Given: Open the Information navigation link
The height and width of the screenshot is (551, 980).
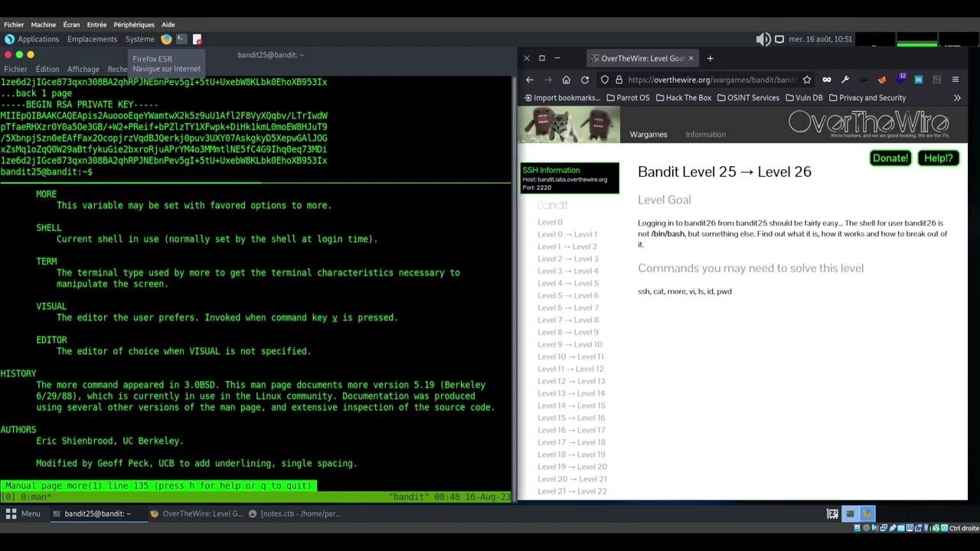Looking at the screenshot, I should [x=705, y=135].
